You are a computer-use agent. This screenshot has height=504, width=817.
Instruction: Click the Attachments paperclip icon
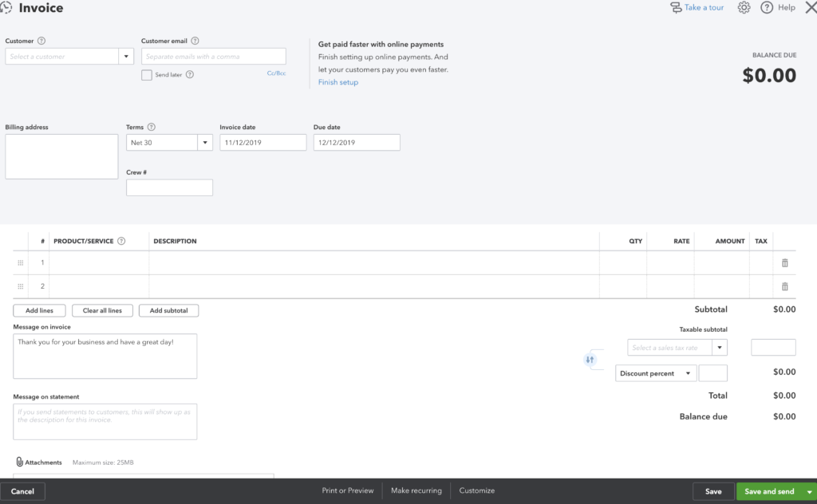point(20,463)
